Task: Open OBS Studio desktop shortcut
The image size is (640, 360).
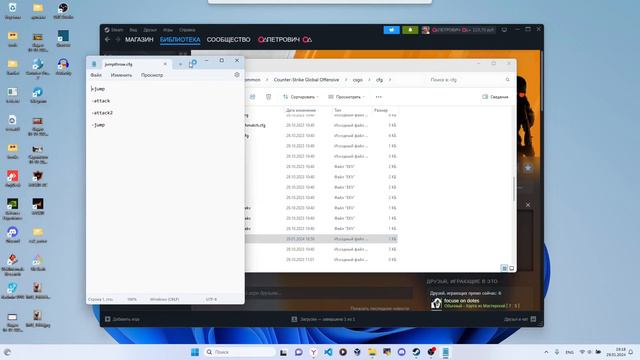Action: [x=63, y=11]
